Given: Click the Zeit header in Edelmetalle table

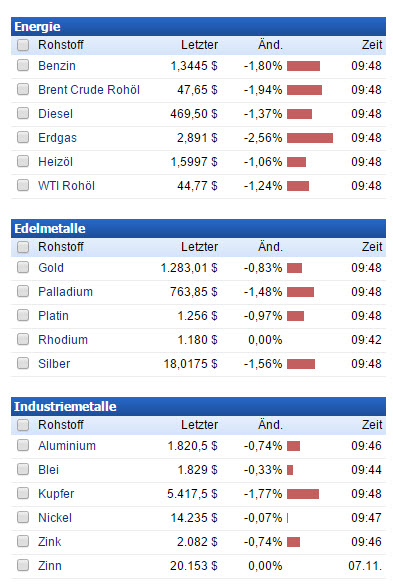Looking at the screenshot, I should coord(372,247).
